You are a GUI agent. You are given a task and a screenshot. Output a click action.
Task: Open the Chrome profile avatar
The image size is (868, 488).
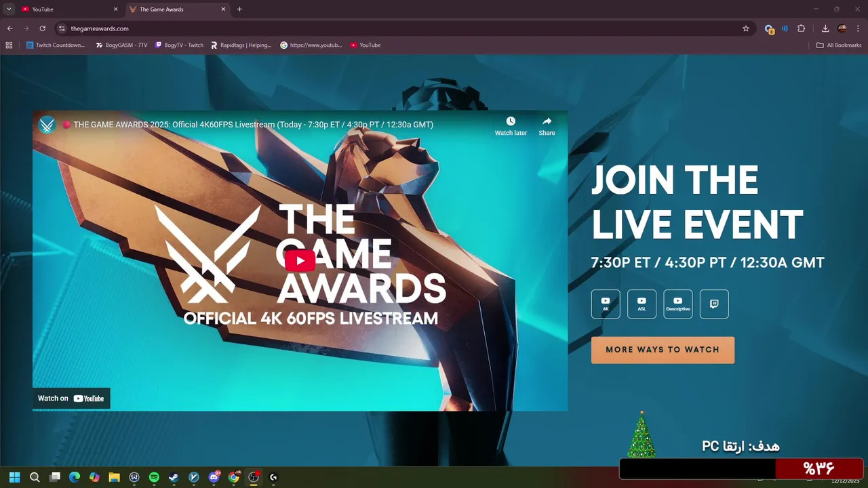(x=842, y=28)
